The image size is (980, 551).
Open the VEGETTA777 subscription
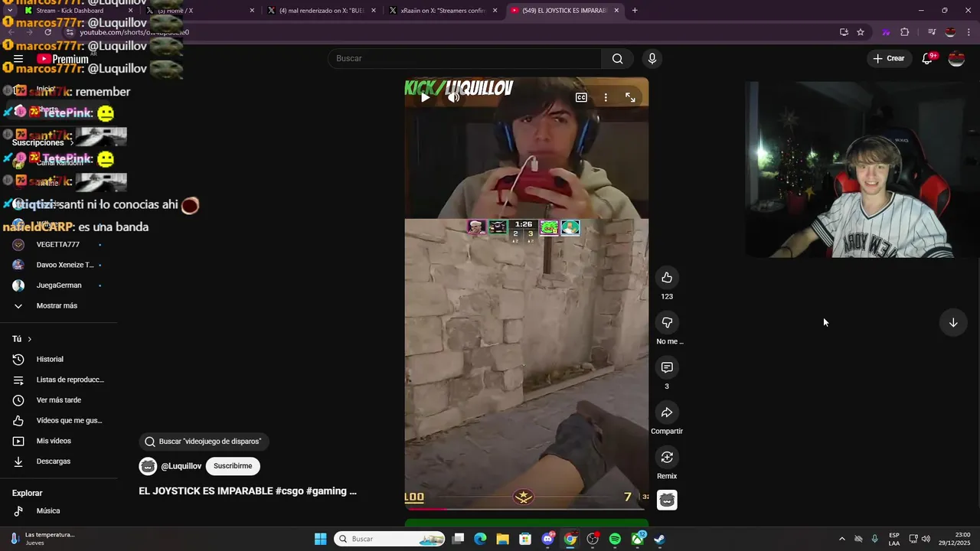point(58,244)
